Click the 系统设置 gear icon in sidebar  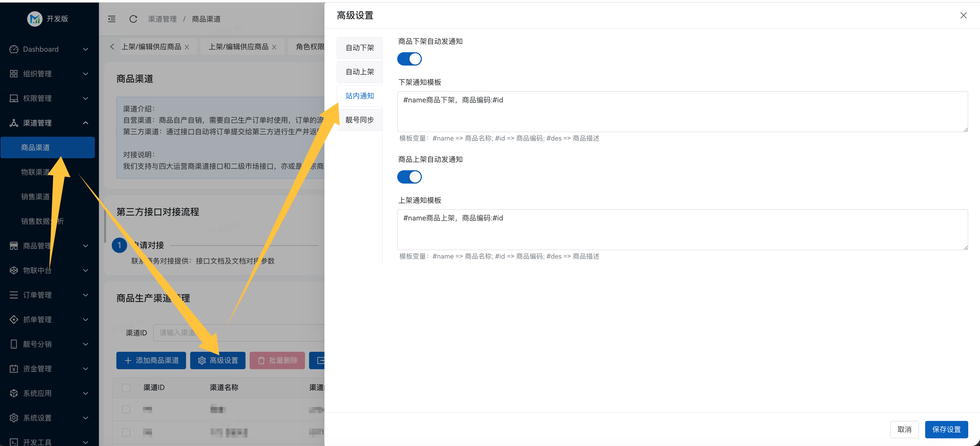(x=14, y=418)
